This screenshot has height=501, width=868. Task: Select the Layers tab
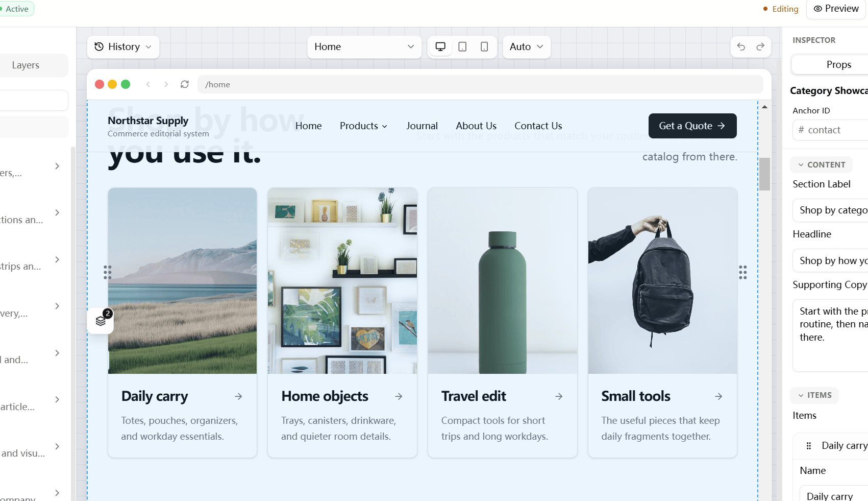[26, 65]
